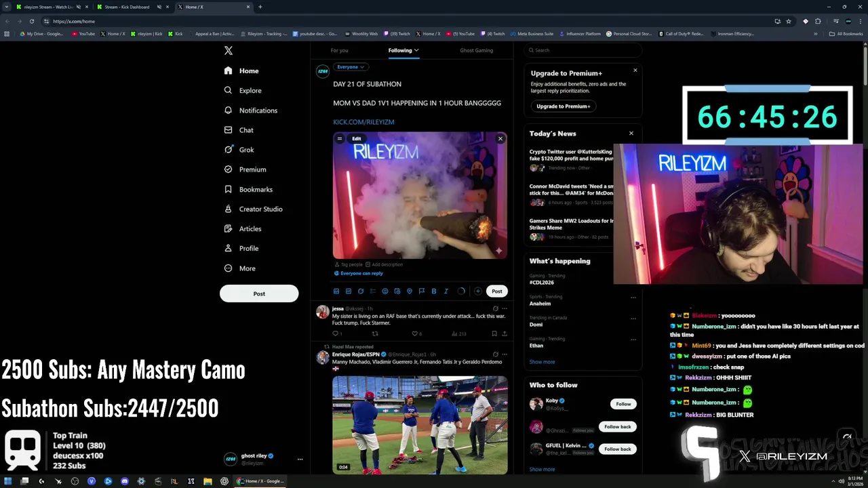Image resolution: width=868 pixels, height=488 pixels.
Task: Click Tag people under the image
Action: pyautogui.click(x=349, y=264)
